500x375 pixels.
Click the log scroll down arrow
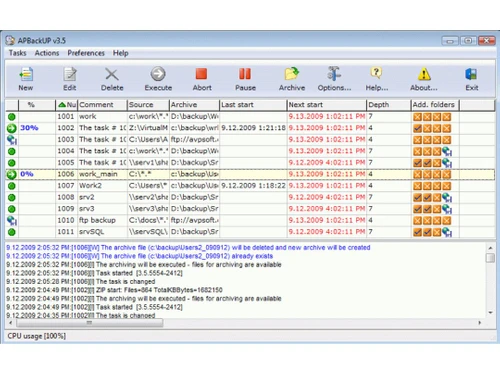click(490, 313)
